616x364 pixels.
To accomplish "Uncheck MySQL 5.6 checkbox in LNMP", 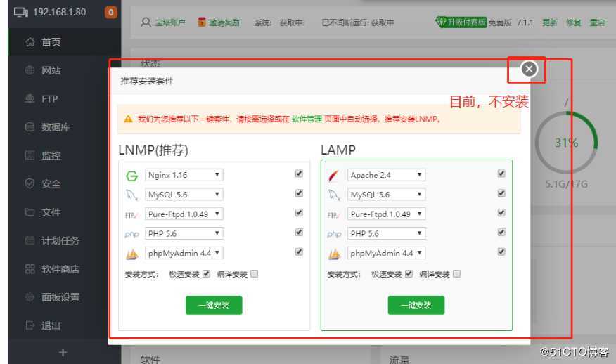I will (x=299, y=193).
